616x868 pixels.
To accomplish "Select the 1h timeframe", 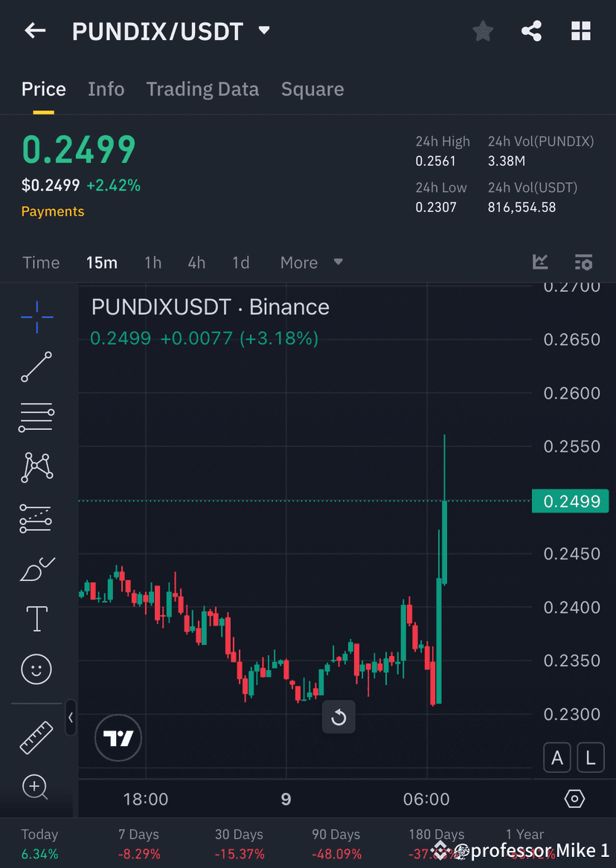I will [153, 262].
